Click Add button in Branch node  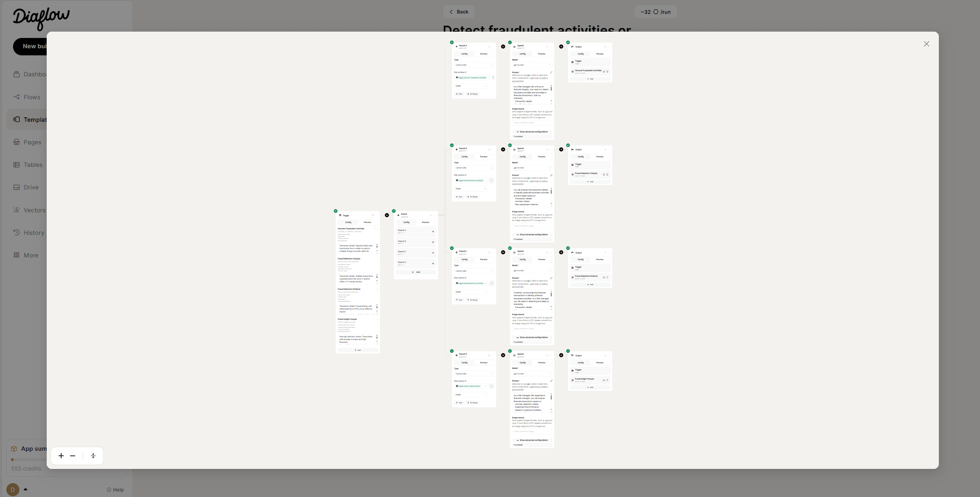point(416,272)
